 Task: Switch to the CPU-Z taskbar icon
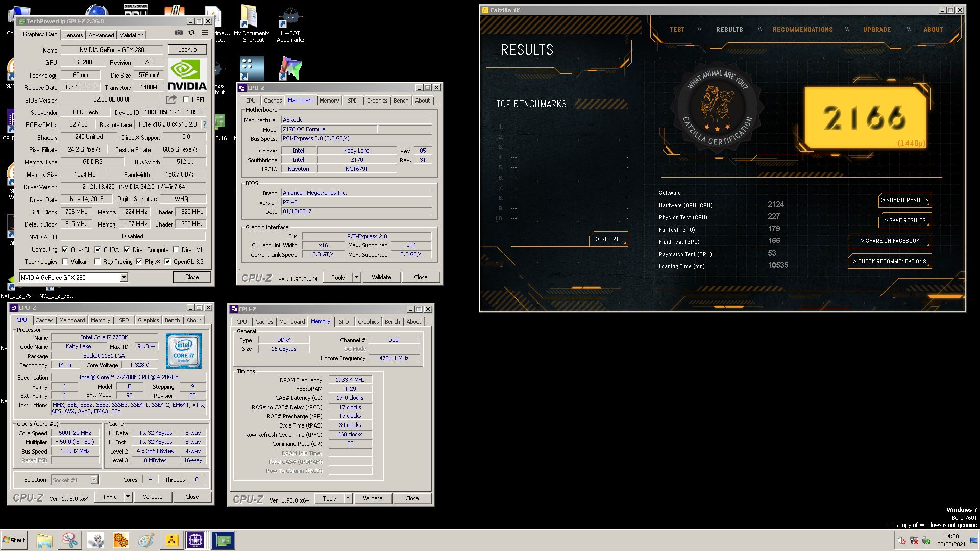tap(195, 540)
